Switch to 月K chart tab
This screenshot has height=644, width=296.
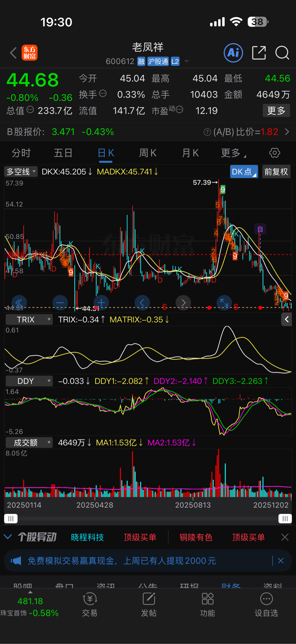190,153
